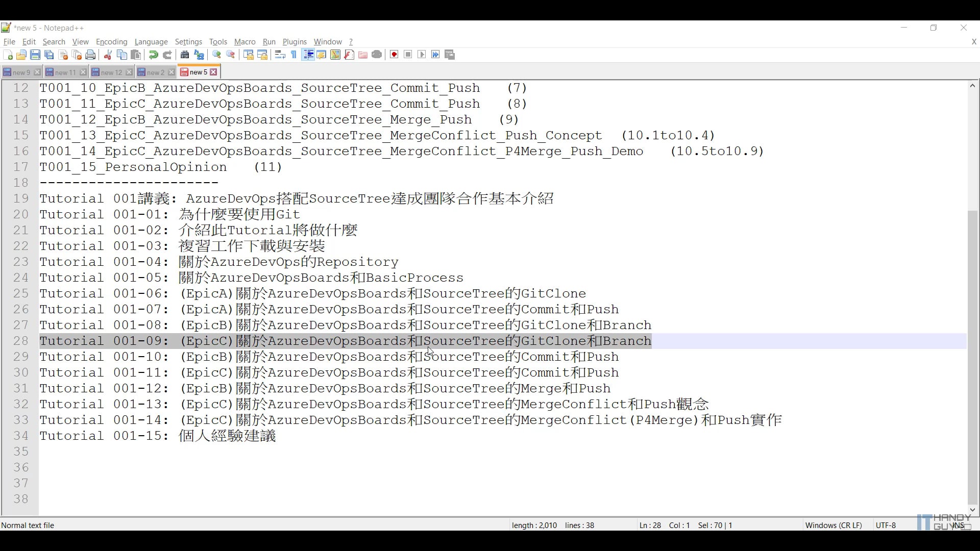
Task: Open the Macro menu options
Action: pyautogui.click(x=244, y=42)
